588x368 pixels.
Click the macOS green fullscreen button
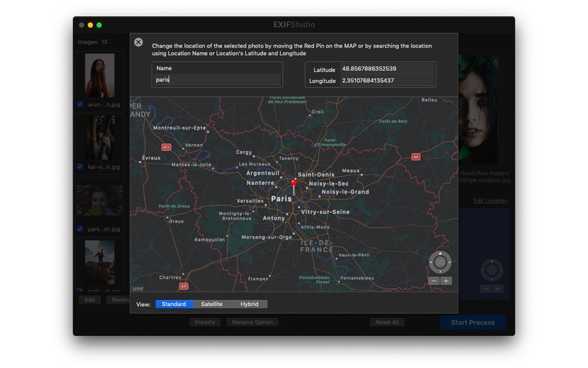coord(99,25)
